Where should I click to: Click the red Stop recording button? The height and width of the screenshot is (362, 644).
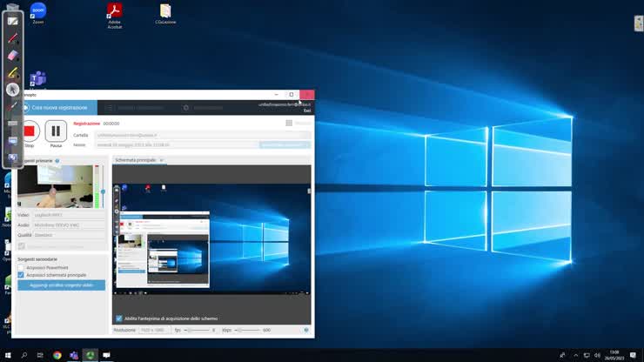tap(29, 131)
